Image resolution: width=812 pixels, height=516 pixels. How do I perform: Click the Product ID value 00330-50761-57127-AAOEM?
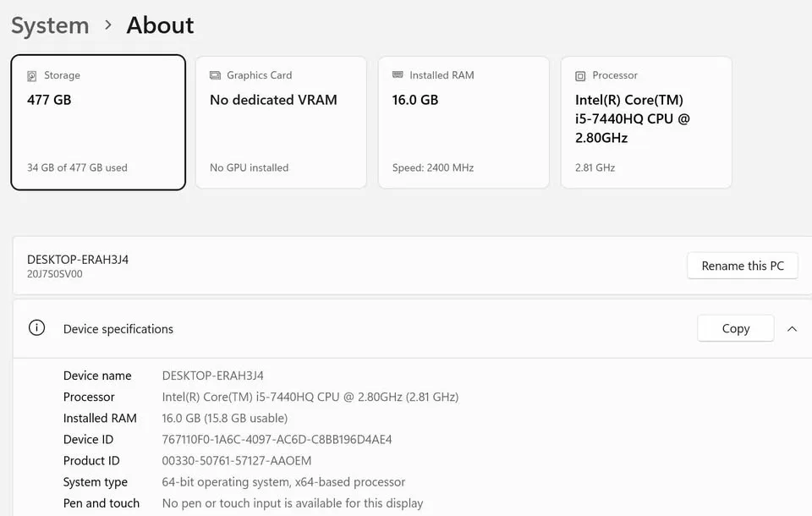[236, 460]
